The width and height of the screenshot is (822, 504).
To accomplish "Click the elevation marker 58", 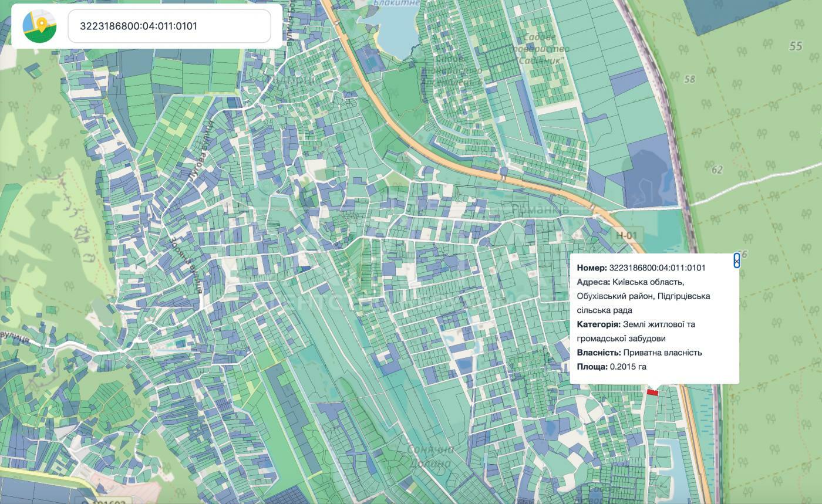I will (689, 79).
